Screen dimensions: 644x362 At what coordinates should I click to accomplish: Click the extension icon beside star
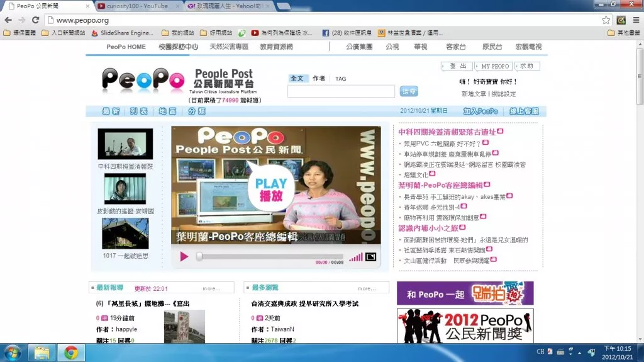click(621, 20)
